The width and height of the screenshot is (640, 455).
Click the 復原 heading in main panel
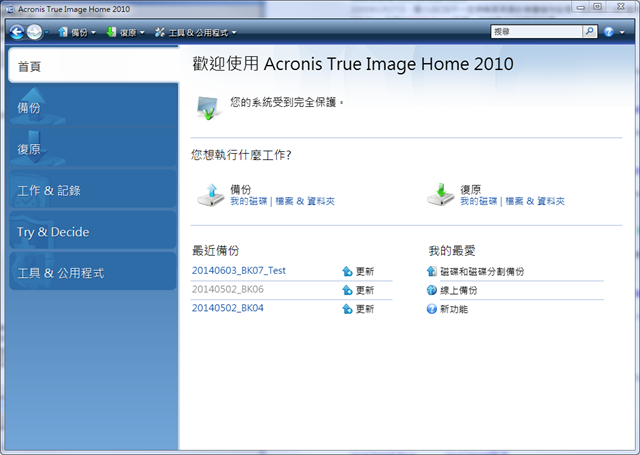[x=471, y=189]
